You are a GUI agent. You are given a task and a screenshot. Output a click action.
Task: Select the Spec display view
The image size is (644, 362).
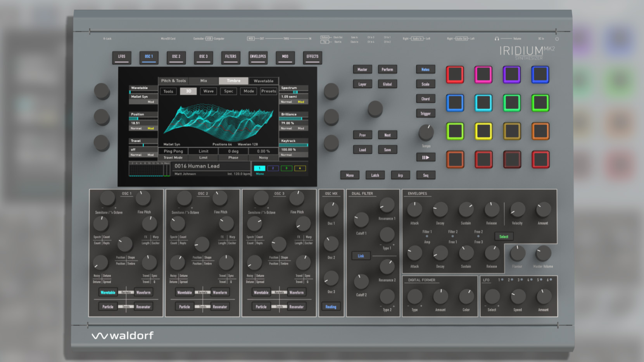228,91
